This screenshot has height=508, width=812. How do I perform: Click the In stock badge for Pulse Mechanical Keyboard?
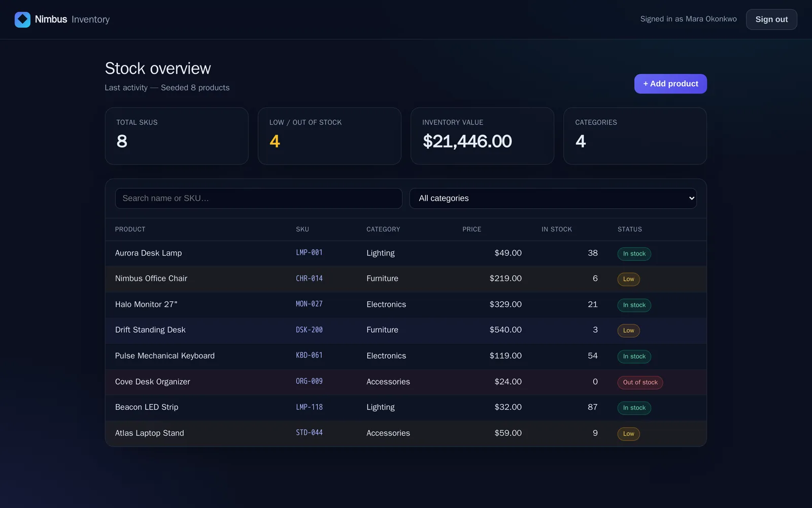(634, 357)
